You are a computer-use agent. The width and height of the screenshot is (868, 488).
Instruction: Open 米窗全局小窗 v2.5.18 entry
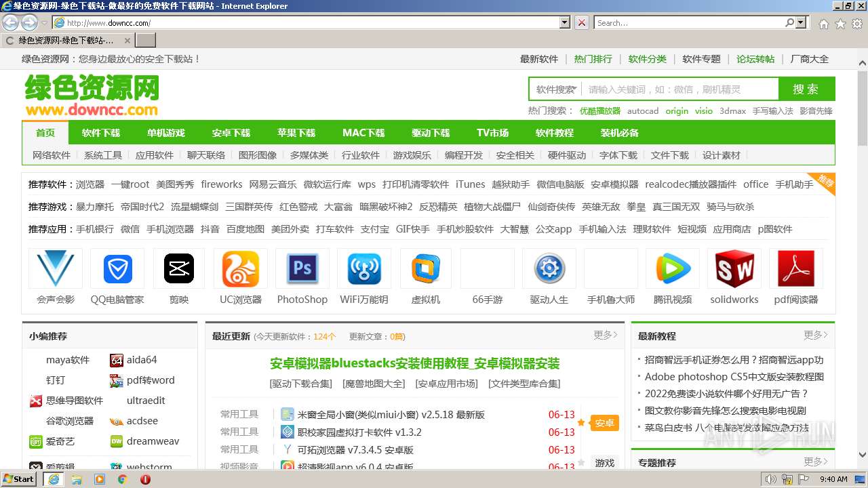pyautogui.click(x=391, y=414)
